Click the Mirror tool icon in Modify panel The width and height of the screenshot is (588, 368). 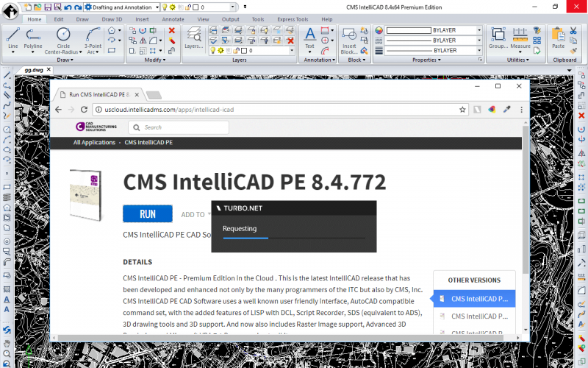(x=143, y=40)
